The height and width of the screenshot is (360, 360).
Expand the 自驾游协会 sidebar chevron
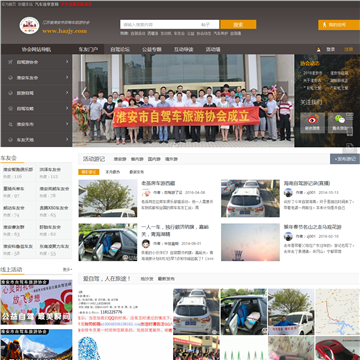coord(67,62)
